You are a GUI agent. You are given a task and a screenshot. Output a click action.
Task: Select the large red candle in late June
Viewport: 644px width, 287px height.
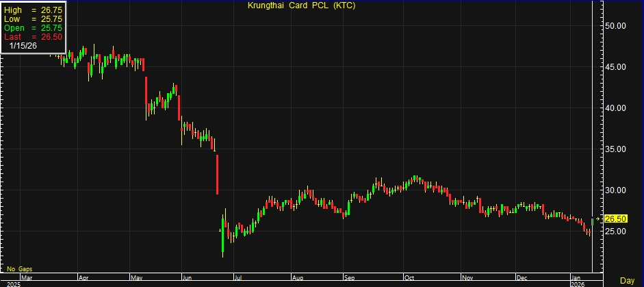(x=217, y=174)
